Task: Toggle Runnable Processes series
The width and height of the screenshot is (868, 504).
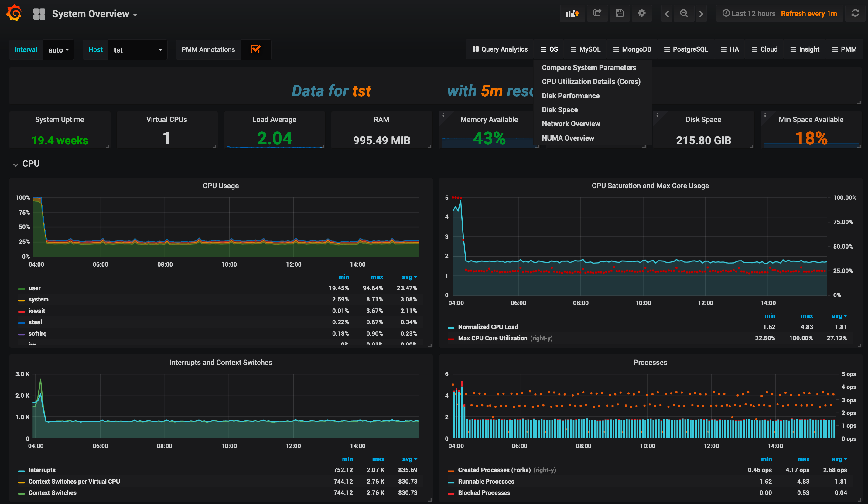Action: click(x=486, y=481)
